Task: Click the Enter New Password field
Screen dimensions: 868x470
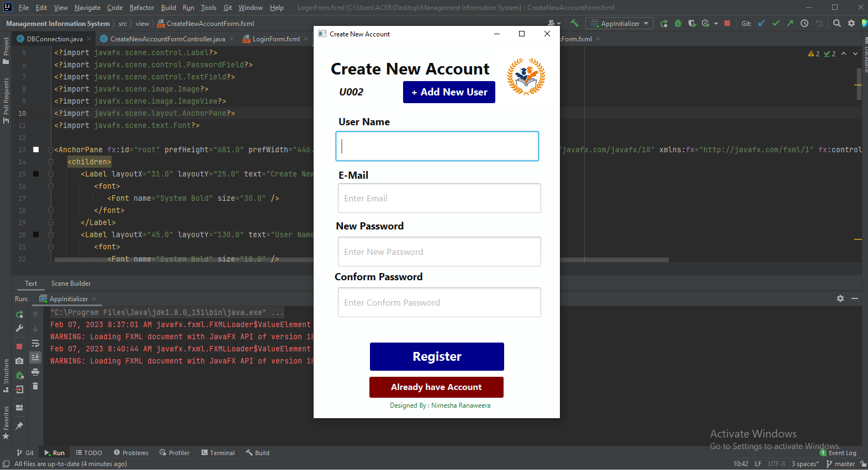Action: [440, 252]
